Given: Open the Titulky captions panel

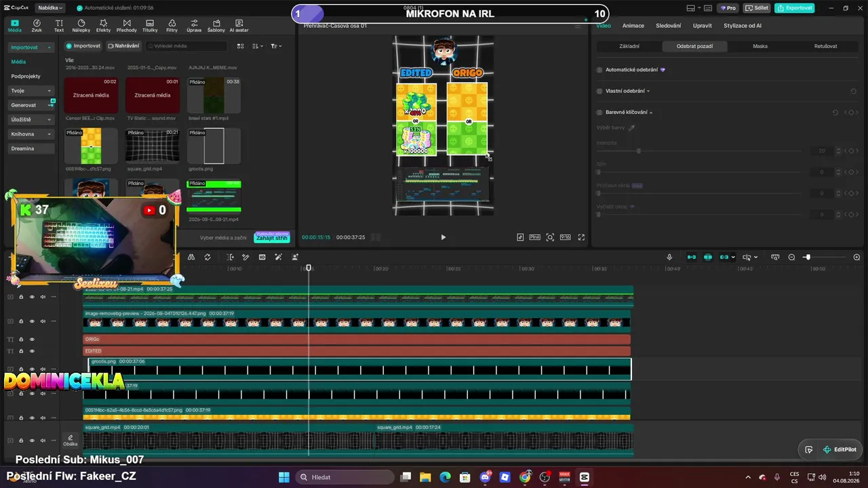Looking at the screenshot, I should coord(150,26).
